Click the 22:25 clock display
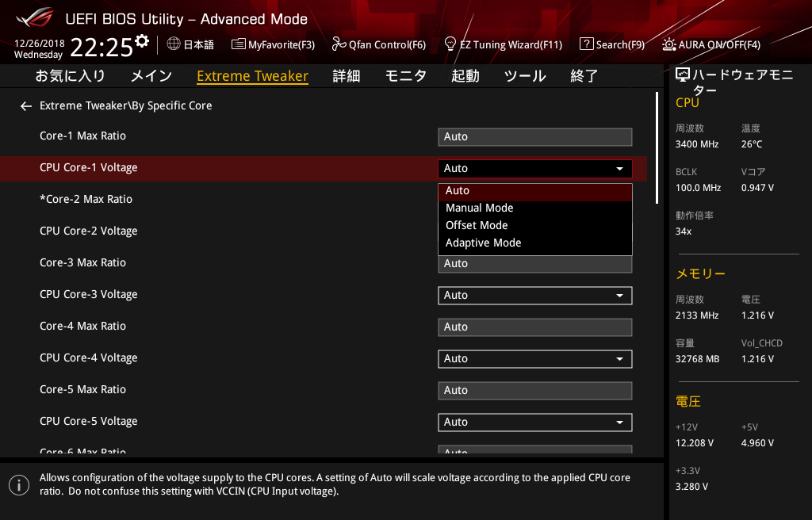812x520 pixels. [x=101, y=47]
